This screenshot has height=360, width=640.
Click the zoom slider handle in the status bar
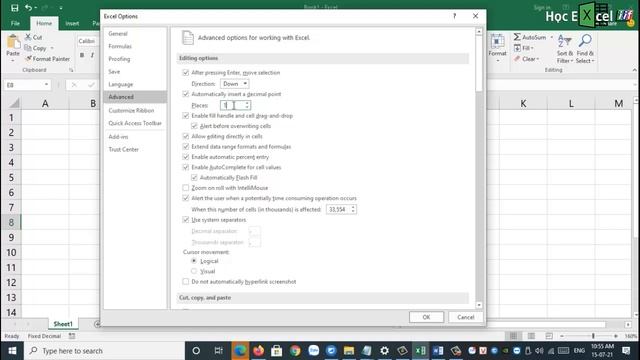pyautogui.click(x=593, y=336)
